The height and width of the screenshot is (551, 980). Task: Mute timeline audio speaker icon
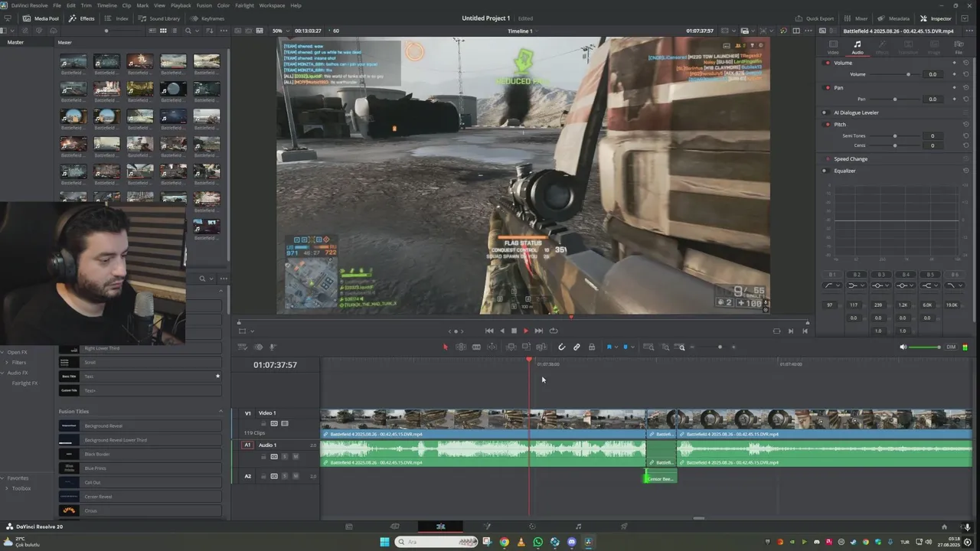pos(903,347)
